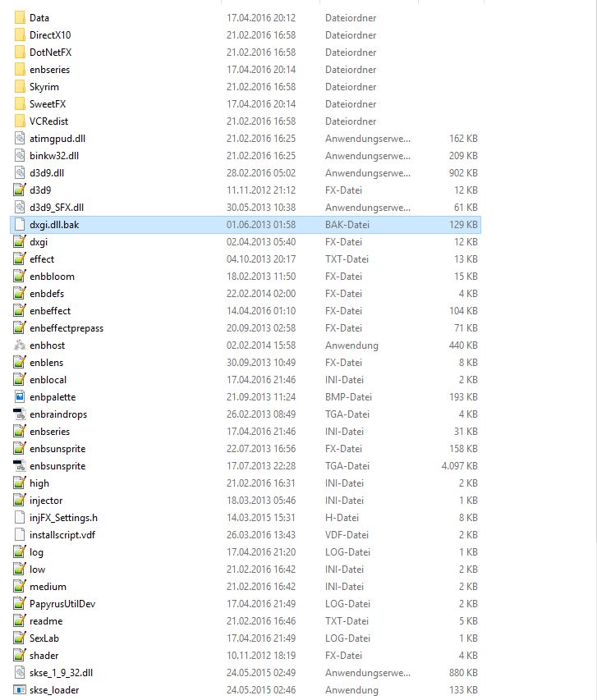Click the installscript.vdf file icon
Image resolution: width=597 pixels, height=700 pixels.
(20, 535)
